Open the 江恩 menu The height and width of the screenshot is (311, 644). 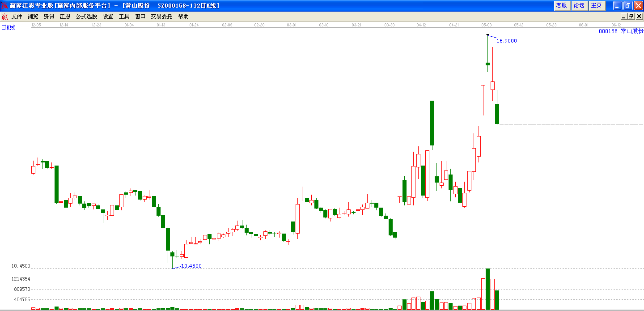[x=65, y=16]
